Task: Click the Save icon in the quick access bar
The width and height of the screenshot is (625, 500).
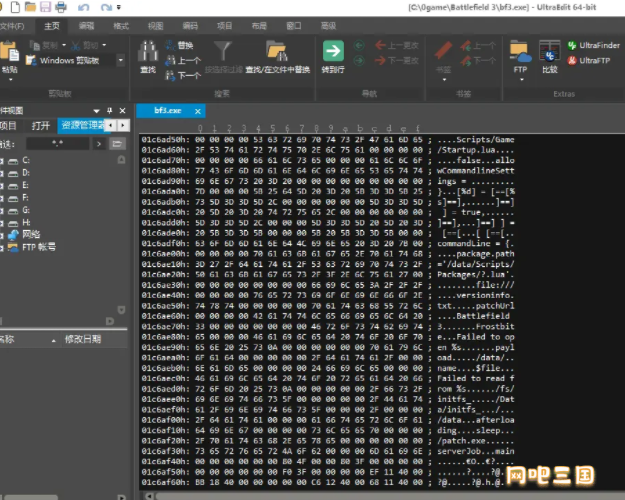Action: pyautogui.click(x=46, y=7)
